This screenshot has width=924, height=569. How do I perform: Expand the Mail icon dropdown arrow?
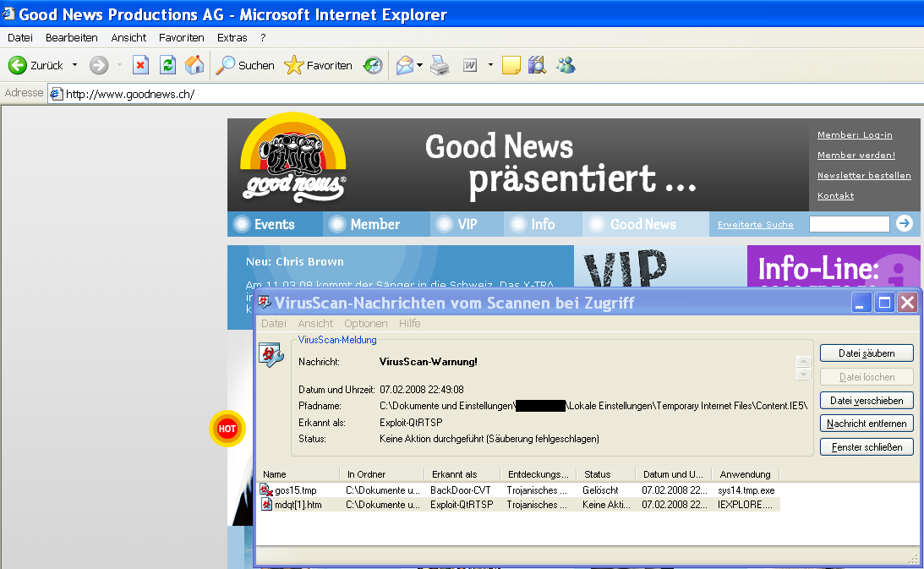click(x=420, y=65)
